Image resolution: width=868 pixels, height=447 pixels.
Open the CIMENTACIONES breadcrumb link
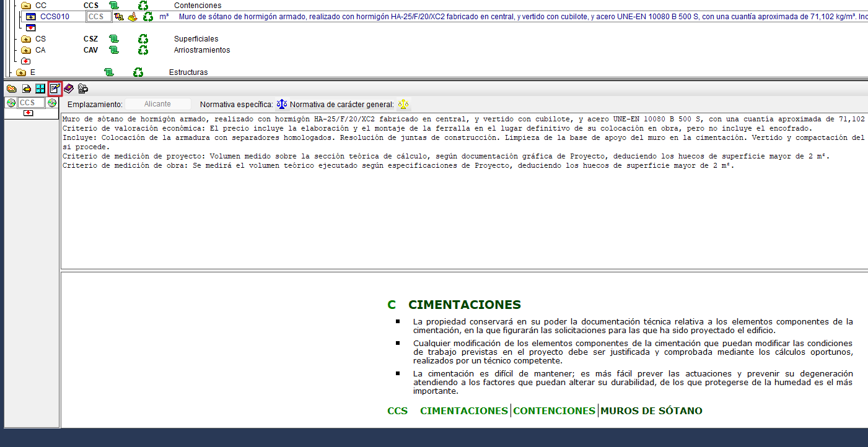click(464, 410)
